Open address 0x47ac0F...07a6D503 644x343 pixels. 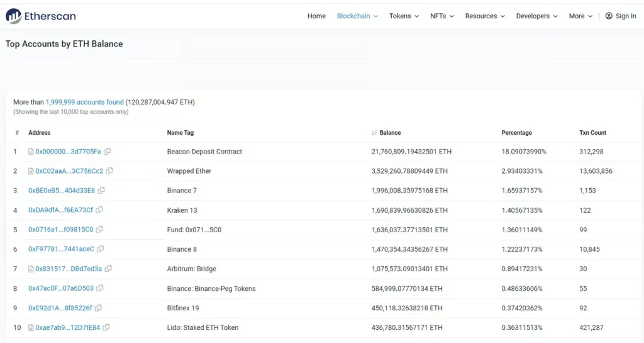click(61, 288)
